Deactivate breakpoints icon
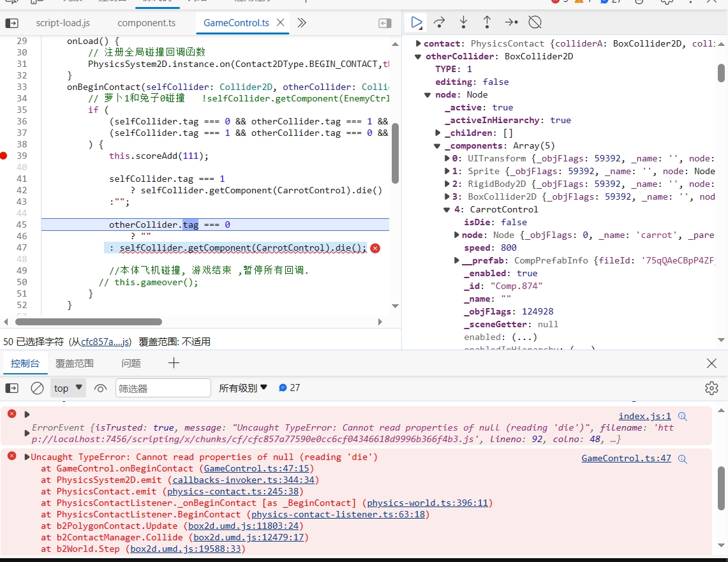Image resolution: width=728 pixels, height=562 pixels. 535,22
